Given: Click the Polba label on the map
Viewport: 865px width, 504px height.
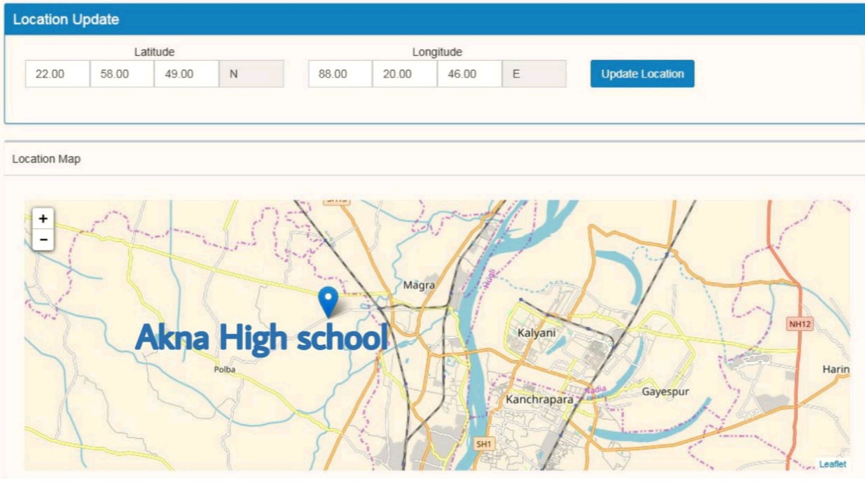Looking at the screenshot, I should (225, 370).
